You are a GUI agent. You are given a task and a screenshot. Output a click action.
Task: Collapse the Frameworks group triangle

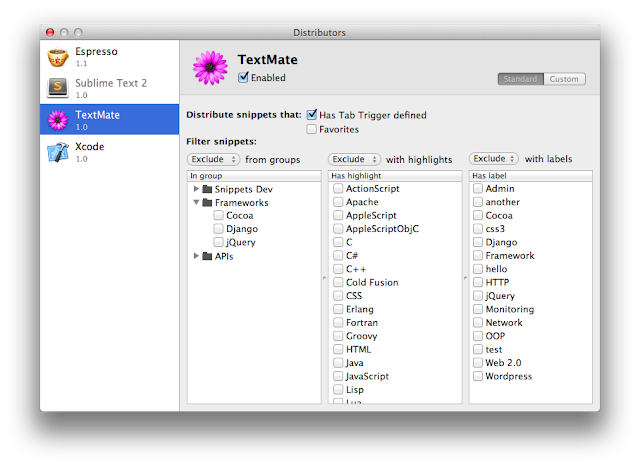click(196, 202)
